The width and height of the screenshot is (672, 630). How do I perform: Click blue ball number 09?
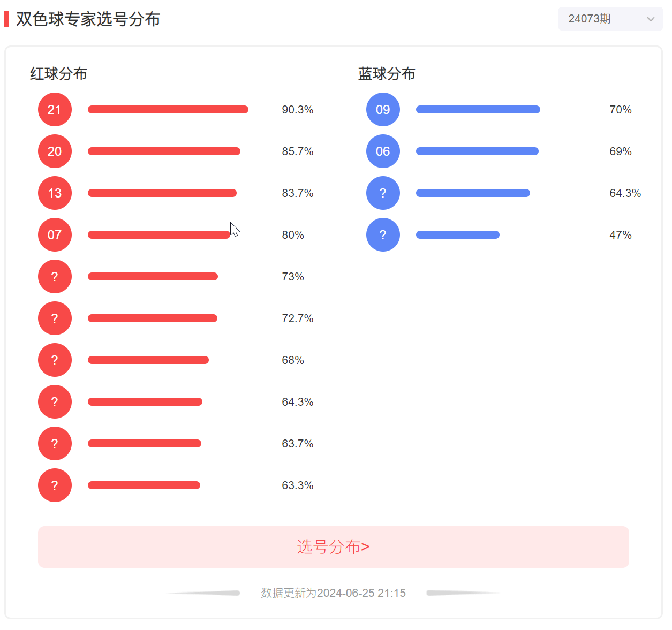(383, 110)
